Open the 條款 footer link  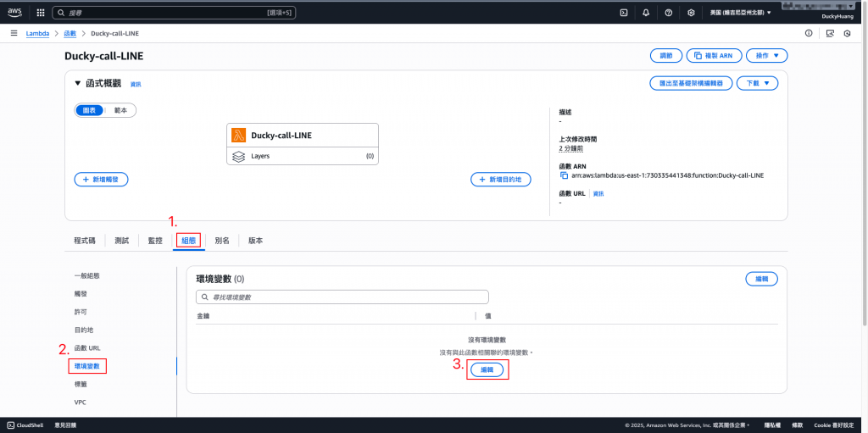[x=797, y=425]
